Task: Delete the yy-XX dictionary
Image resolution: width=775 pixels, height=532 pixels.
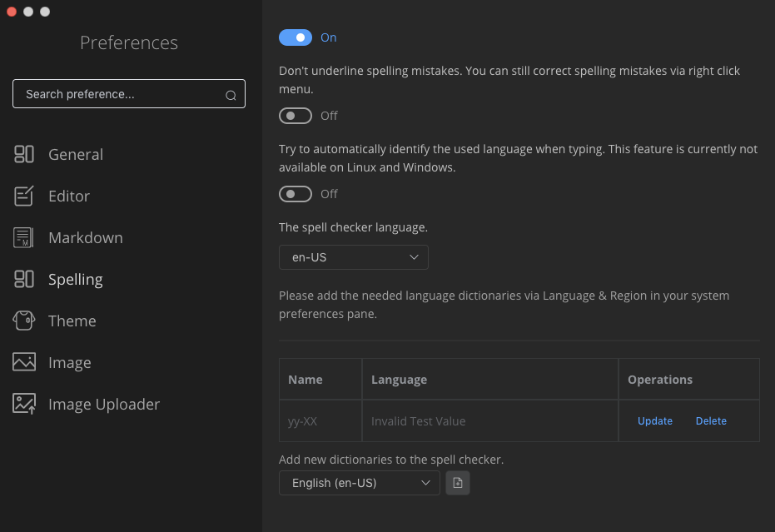Action: (711, 421)
